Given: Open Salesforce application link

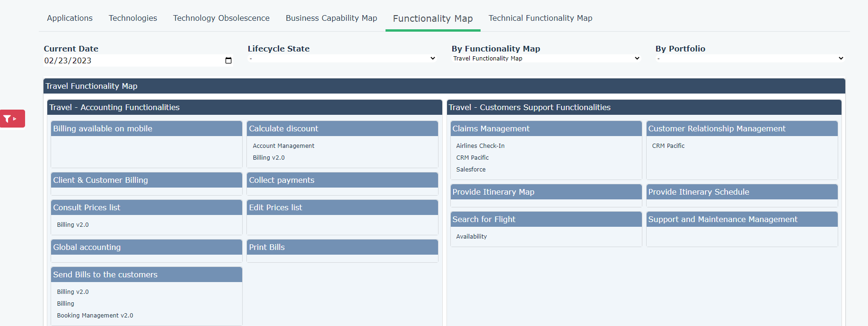Looking at the screenshot, I should [471, 170].
